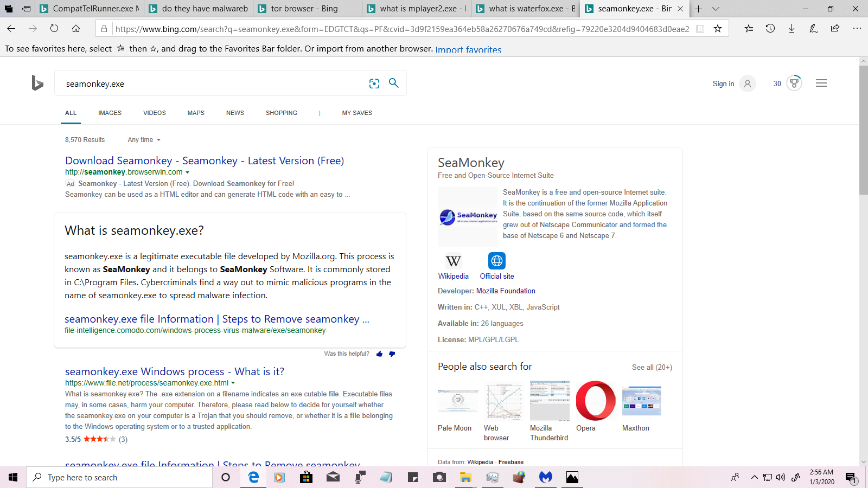Open the Favorites hub
This screenshot has width=868, height=488.
point(749,29)
